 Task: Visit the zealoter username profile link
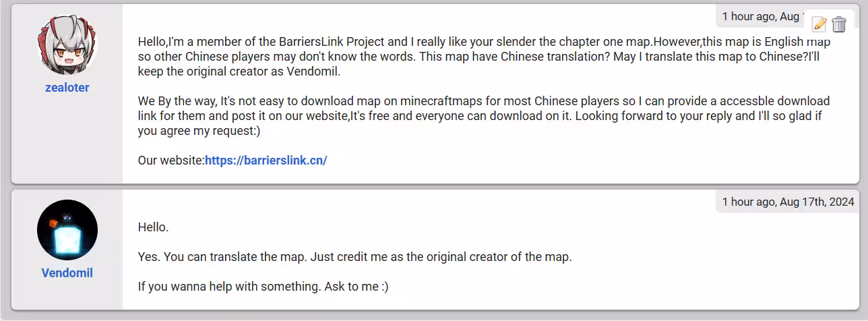click(x=67, y=88)
